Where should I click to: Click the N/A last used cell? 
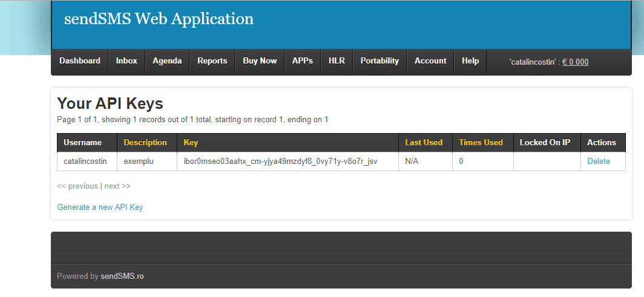point(425,162)
